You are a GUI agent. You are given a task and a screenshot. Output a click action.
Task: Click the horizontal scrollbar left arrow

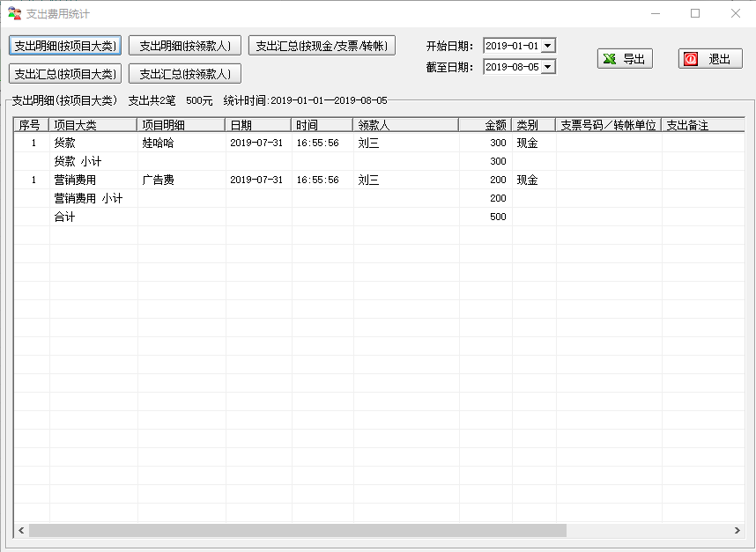(21, 531)
